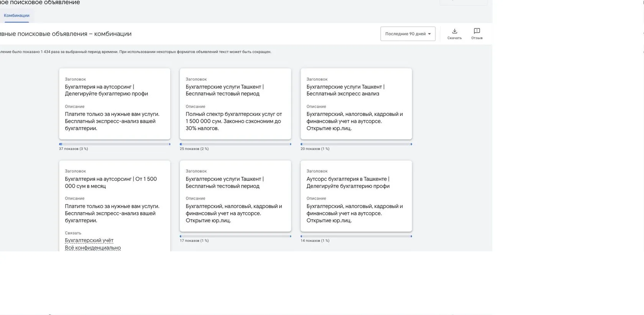The width and height of the screenshot is (644, 315).
Task: Open the 'Всё конфиденциально' link
Action: pos(93,248)
